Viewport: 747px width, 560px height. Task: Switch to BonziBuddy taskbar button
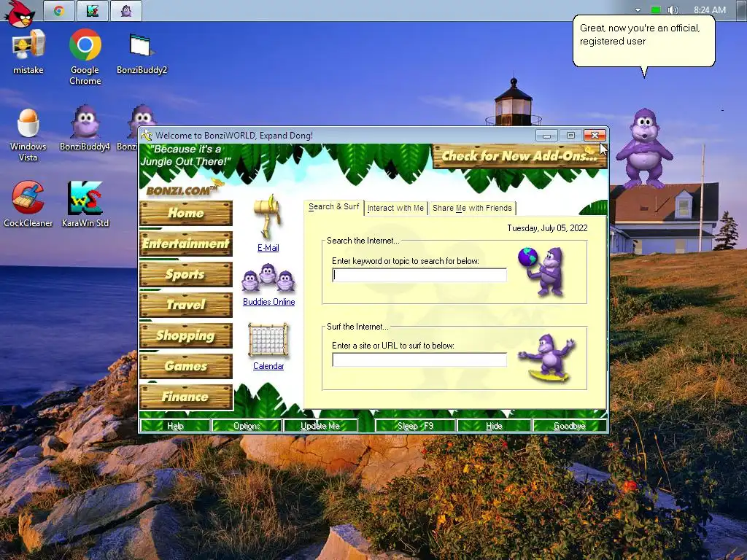(125, 10)
